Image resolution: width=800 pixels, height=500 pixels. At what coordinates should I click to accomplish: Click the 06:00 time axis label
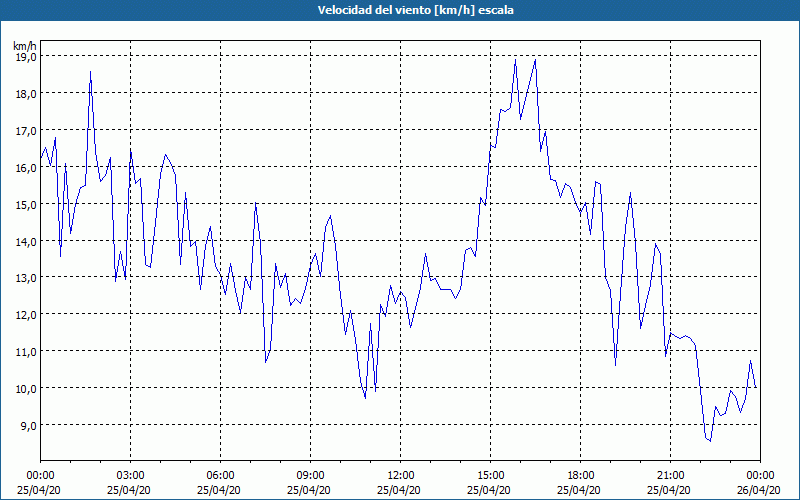point(220,476)
